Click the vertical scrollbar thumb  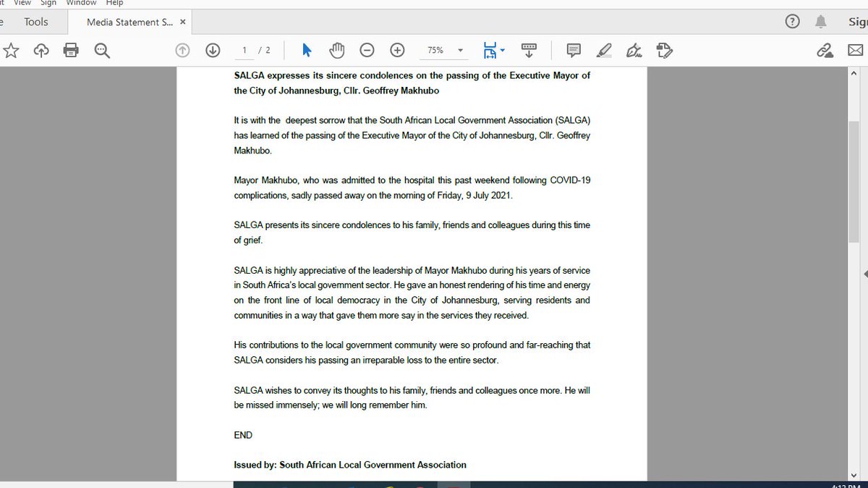(854, 181)
